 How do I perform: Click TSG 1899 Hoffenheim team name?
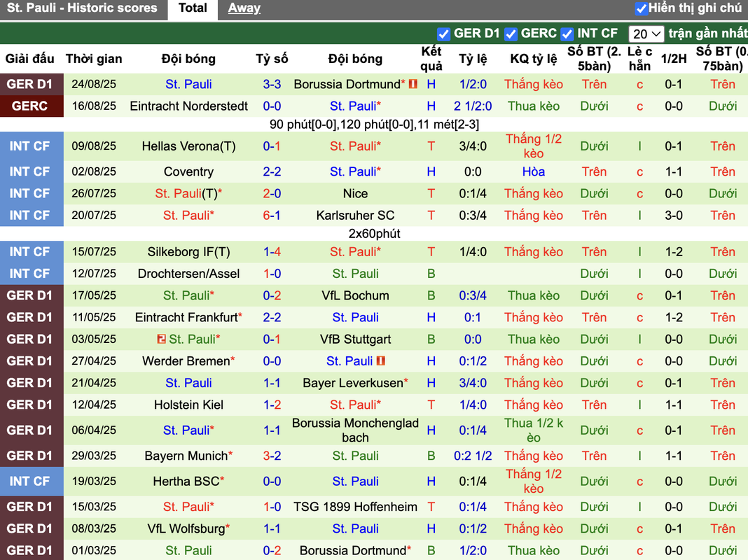point(355,507)
